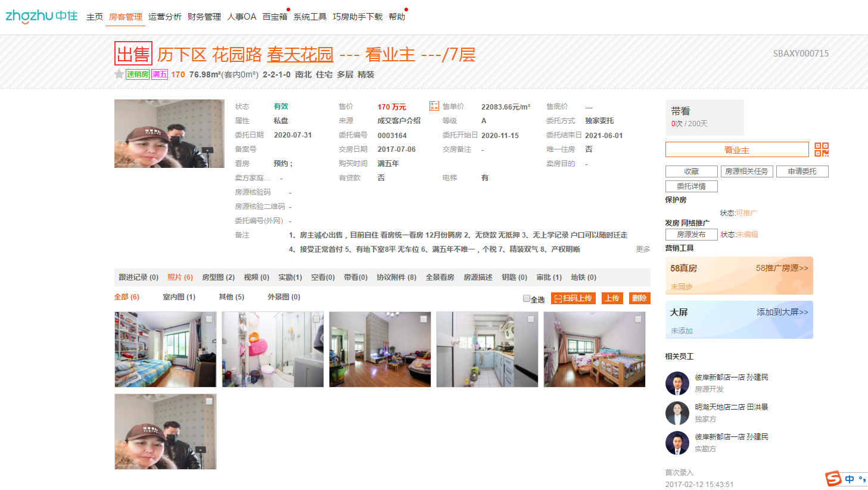Click the 看业主 button
Screen dimensions: 868x490
click(737, 149)
